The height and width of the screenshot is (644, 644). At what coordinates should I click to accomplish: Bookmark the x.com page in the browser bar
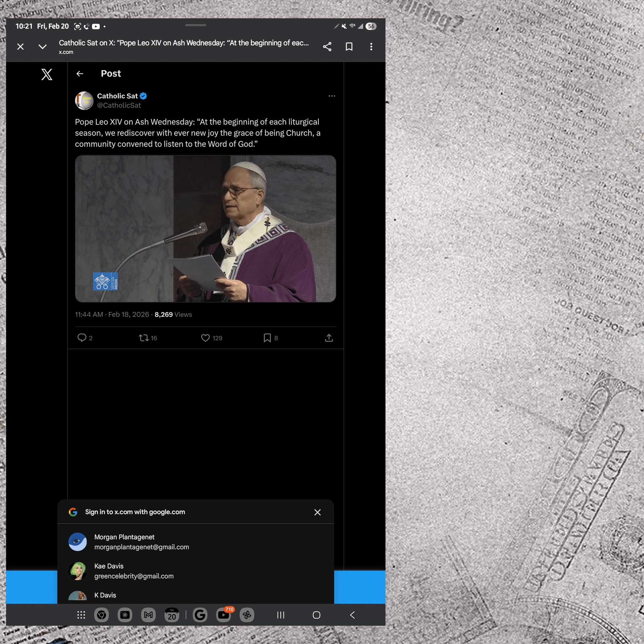click(x=349, y=47)
